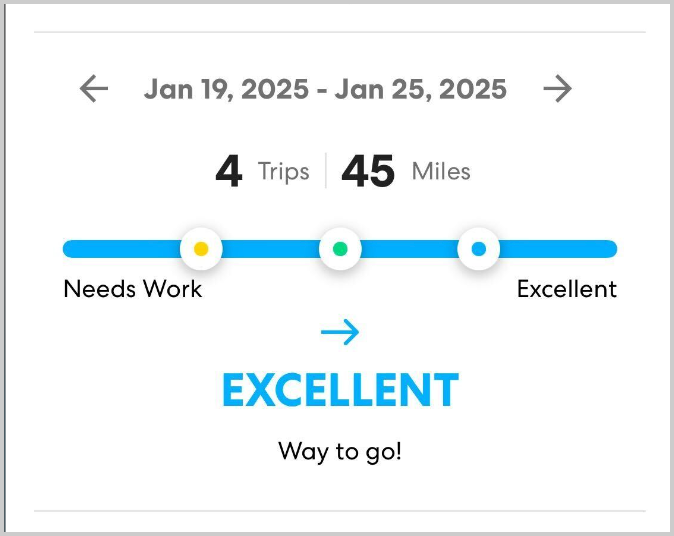The height and width of the screenshot is (536, 674).
Task: Click the Trips label
Action: point(283,172)
